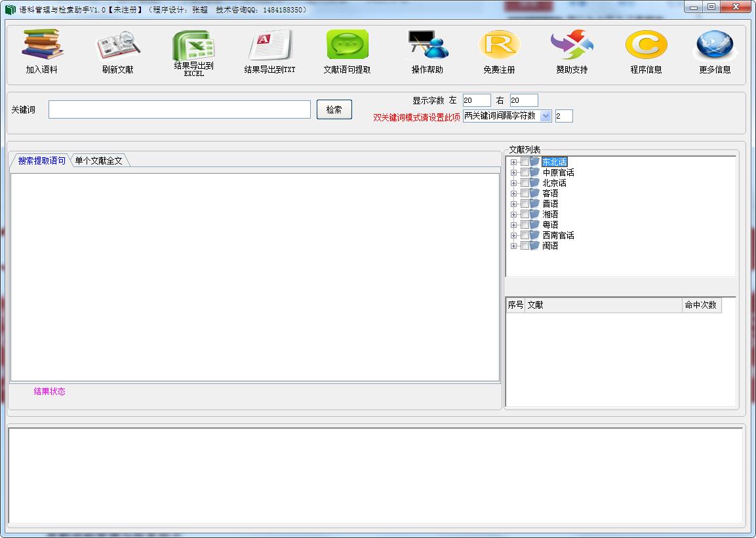Sort by 文献 column header
Viewport: 756px width, 538px height.
[603, 305]
